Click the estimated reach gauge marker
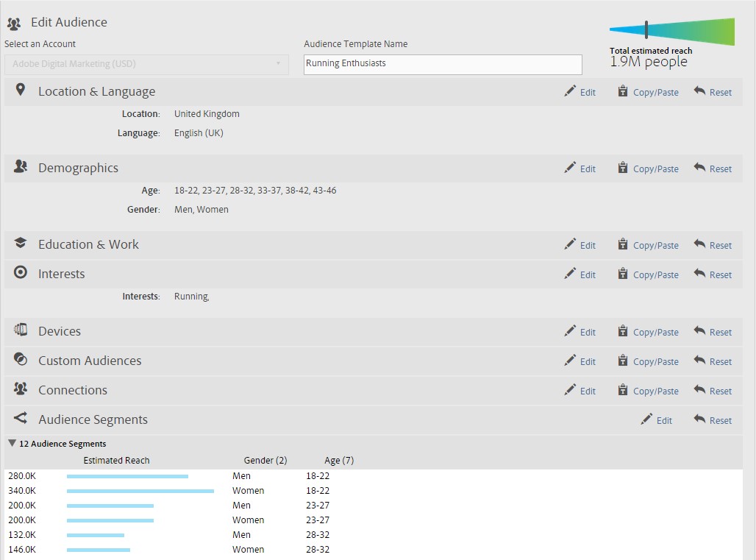This screenshot has height=560, width=756. click(x=646, y=29)
